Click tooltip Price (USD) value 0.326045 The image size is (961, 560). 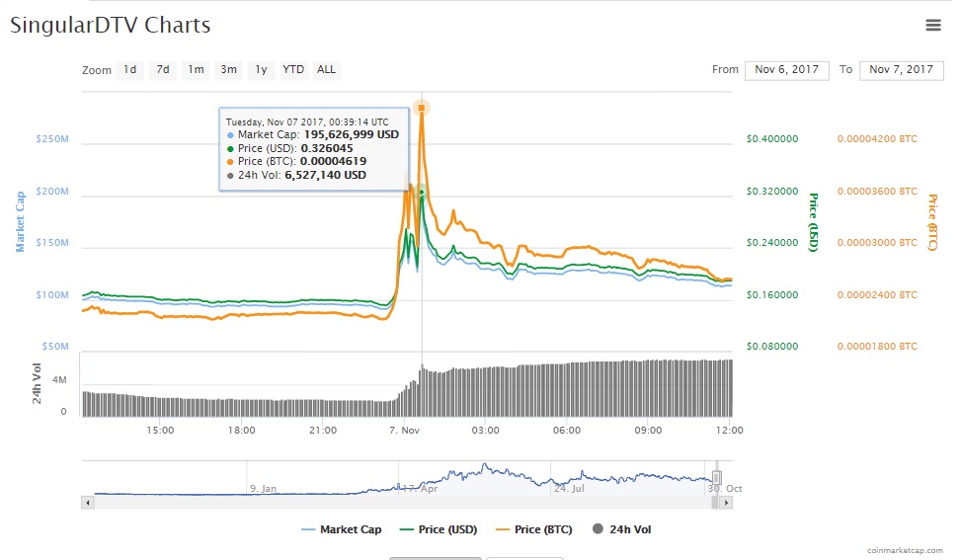(327, 148)
